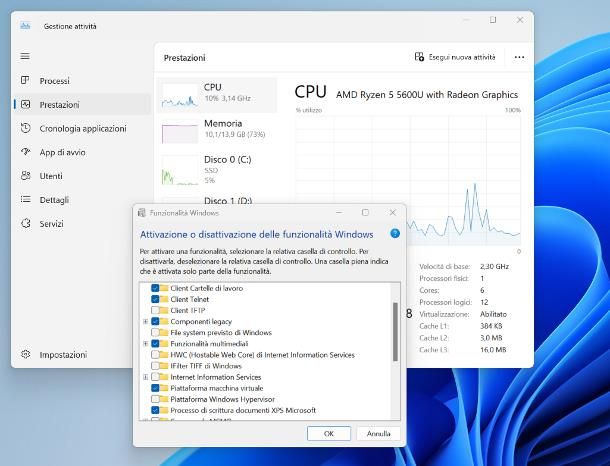Check the Internet Information Services checkbox
Image resolution: width=610 pixels, height=466 pixels.
click(x=155, y=377)
